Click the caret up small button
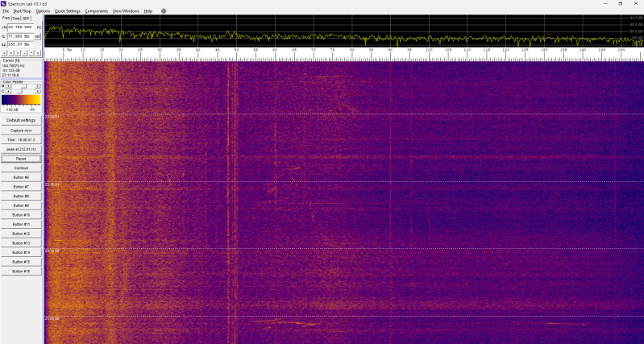The width and height of the screenshot is (644, 344). pyautogui.click(x=31, y=53)
